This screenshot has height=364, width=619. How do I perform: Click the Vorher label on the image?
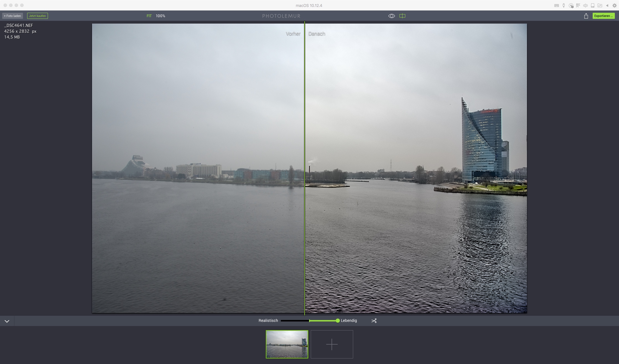(293, 34)
